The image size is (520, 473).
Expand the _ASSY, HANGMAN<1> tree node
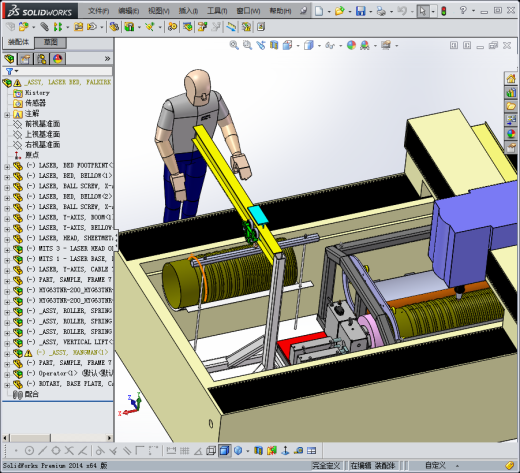(7, 353)
